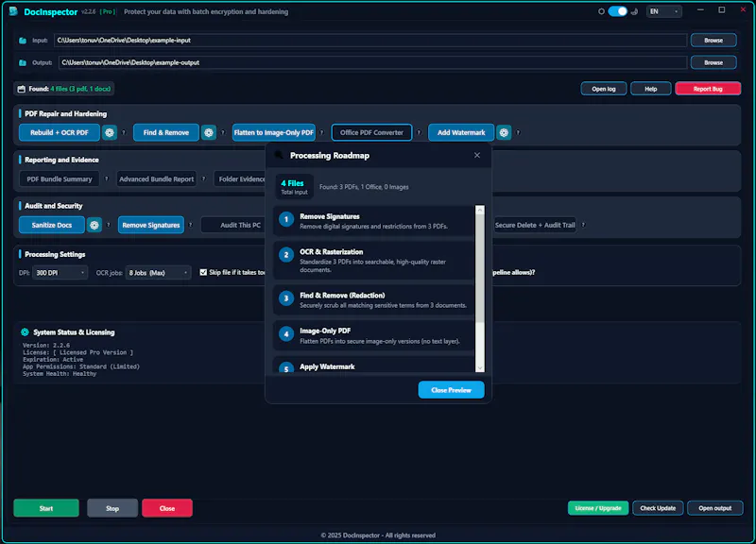This screenshot has height=544, width=756.
Task: Click the Audit This PC button
Action: coord(233,225)
